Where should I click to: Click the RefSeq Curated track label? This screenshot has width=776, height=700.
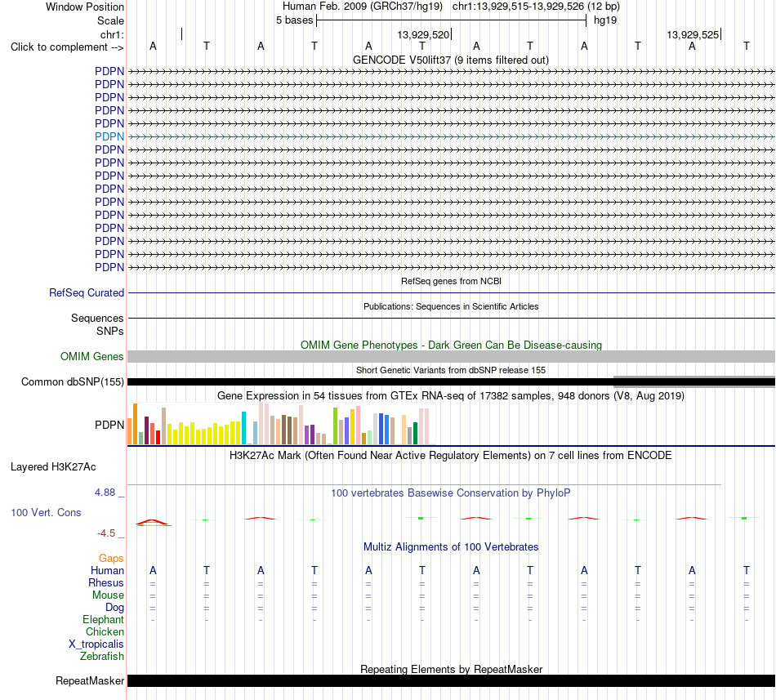87,293
